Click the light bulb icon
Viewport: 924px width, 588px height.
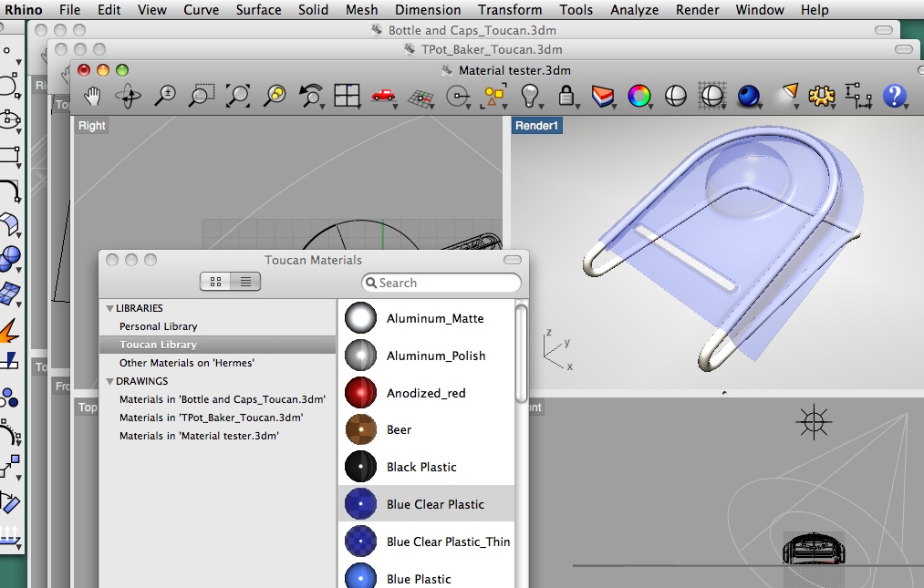point(529,95)
